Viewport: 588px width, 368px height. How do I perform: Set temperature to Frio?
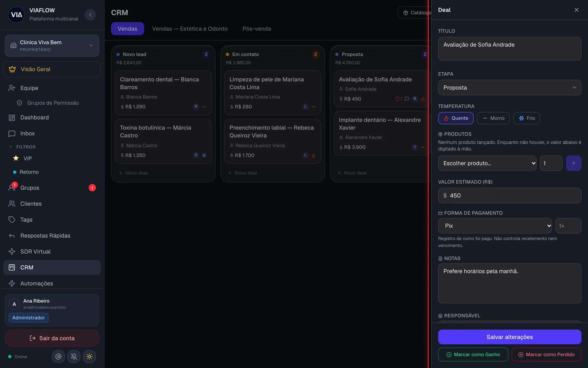[x=527, y=118]
